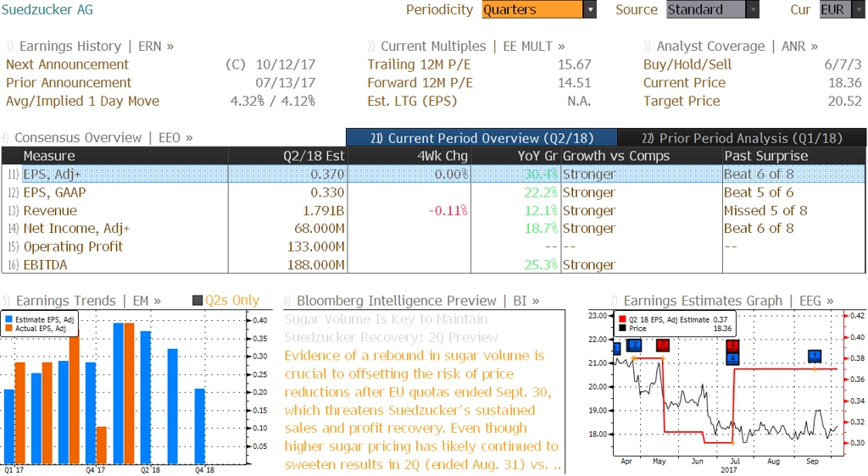868x476 pixels.
Task: Open Earnings History ERN link
Action: tap(97, 47)
